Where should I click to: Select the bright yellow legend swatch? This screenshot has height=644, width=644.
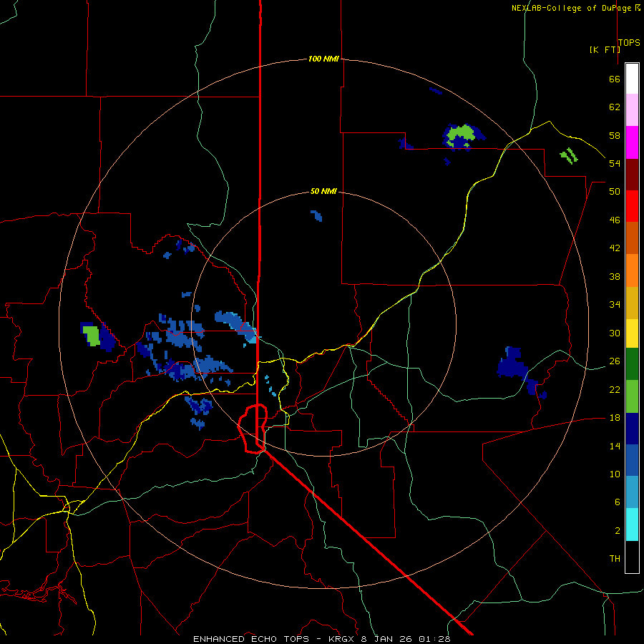coord(632,333)
